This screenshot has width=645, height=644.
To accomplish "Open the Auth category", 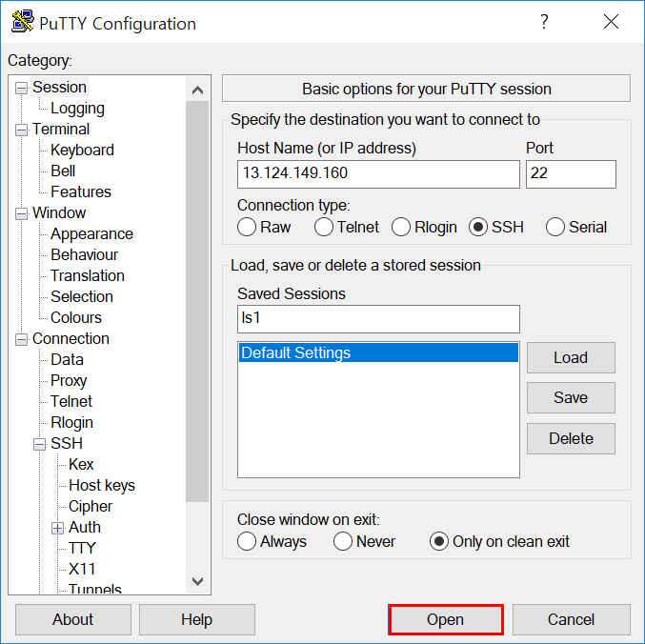I will [x=85, y=528].
